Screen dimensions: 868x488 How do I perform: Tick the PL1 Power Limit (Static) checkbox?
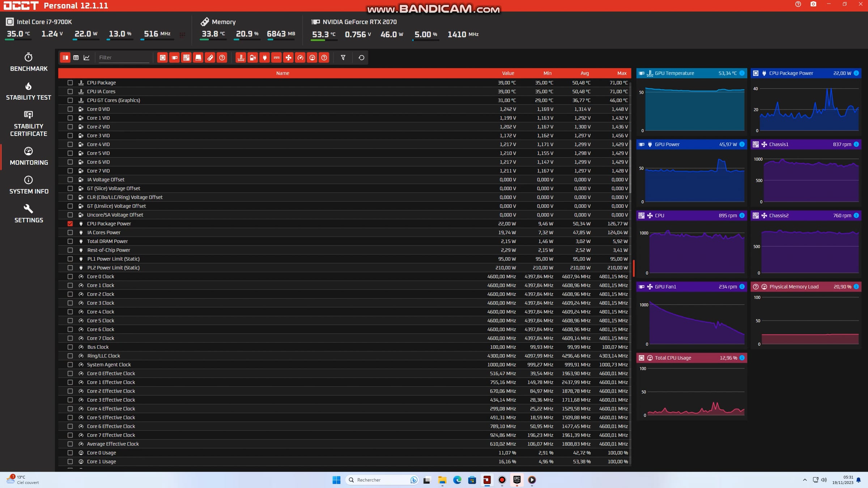70,259
